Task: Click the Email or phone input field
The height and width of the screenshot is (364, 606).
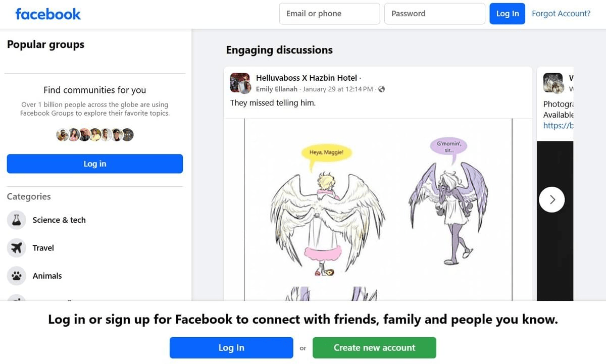Action: pyautogui.click(x=329, y=14)
